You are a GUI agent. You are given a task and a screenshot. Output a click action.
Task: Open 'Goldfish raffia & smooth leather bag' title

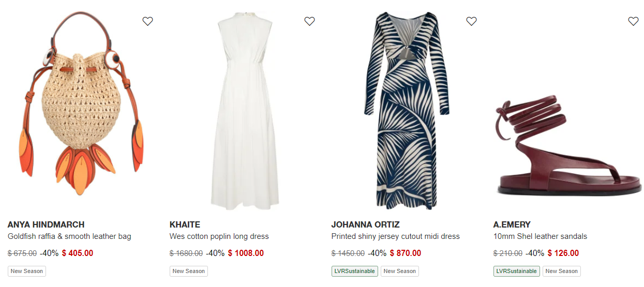pos(69,236)
